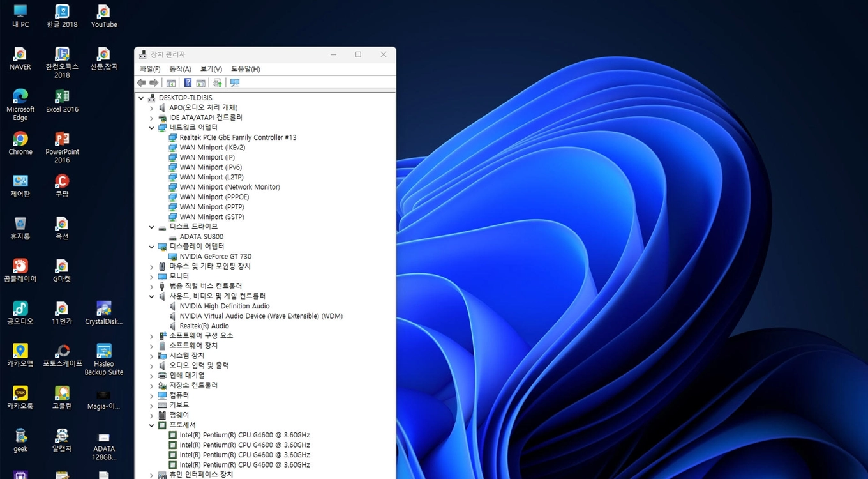This screenshot has height=479, width=868.
Task: Open the 보기(V) menu
Action: 211,69
